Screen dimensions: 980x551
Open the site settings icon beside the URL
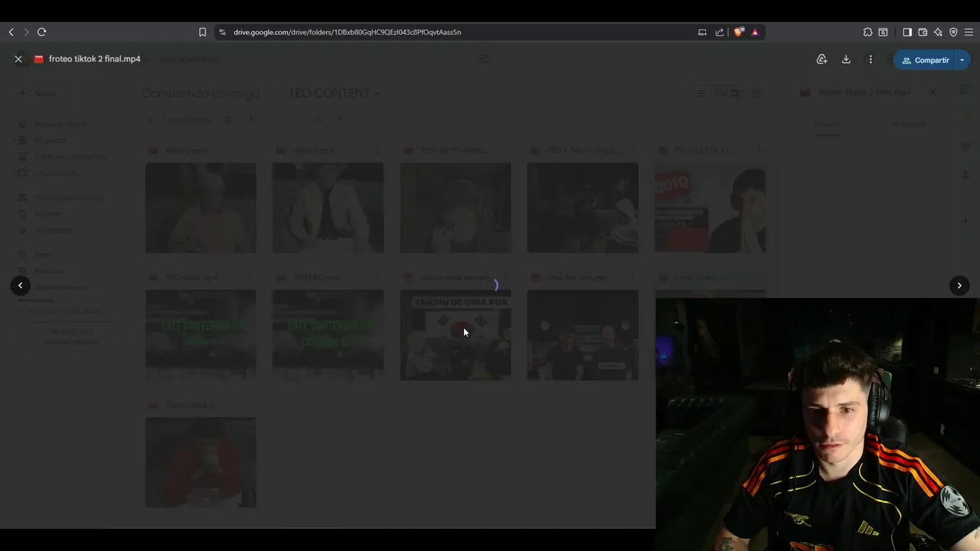pyautogui.click(x=222, y=32)
